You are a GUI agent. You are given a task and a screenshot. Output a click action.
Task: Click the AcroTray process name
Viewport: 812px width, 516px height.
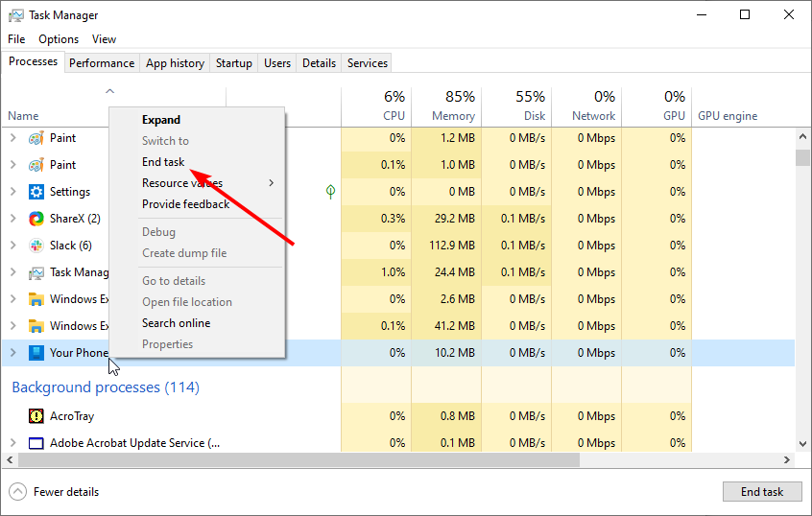[x=72, y=416]
